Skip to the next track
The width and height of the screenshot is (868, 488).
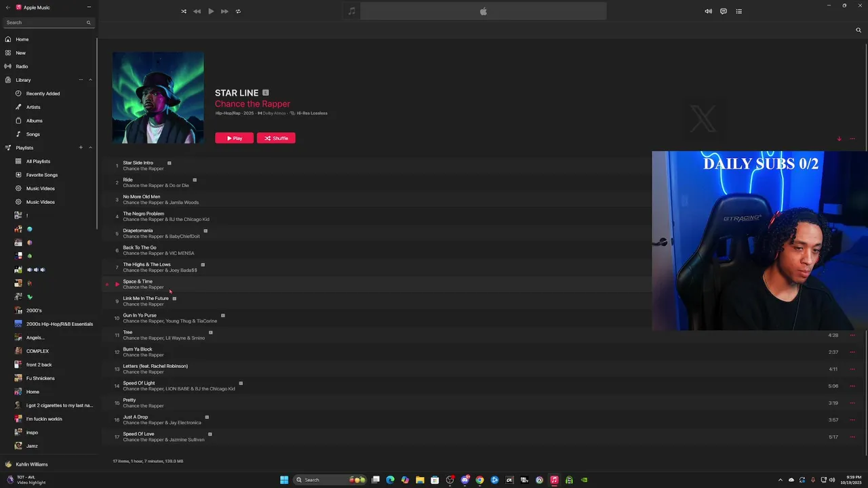click(x=224, y=12)
